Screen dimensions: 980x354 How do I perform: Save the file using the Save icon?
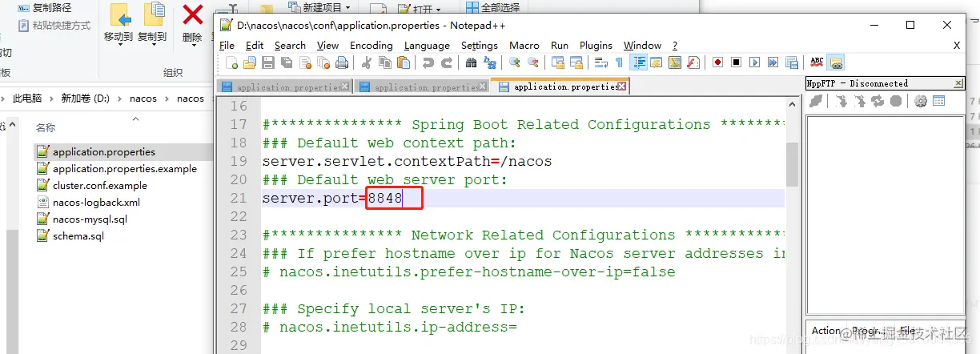(x=268, y=62)
